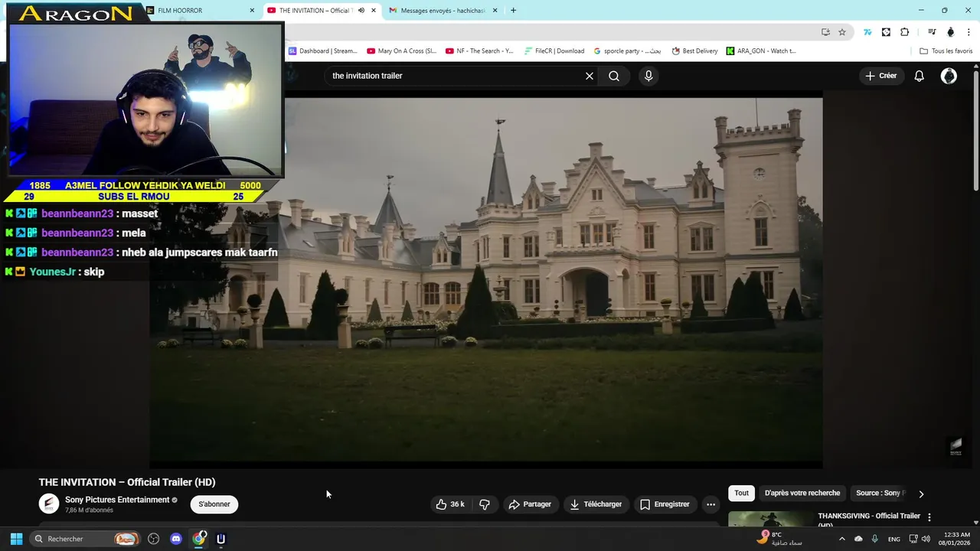980x551 pixels.
Task: Open options for THANKSGIVING Official Trailer suggestion
Action: (x=929, y=517)
